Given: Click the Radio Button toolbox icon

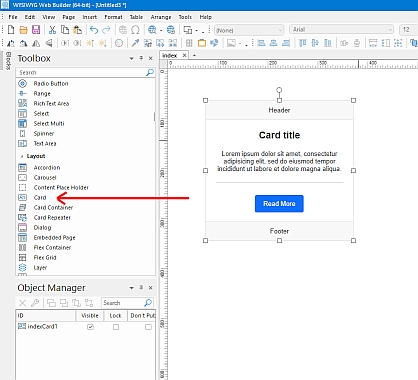Looking at the screenshot, I should pyautogui.click(x=22, y=83).
